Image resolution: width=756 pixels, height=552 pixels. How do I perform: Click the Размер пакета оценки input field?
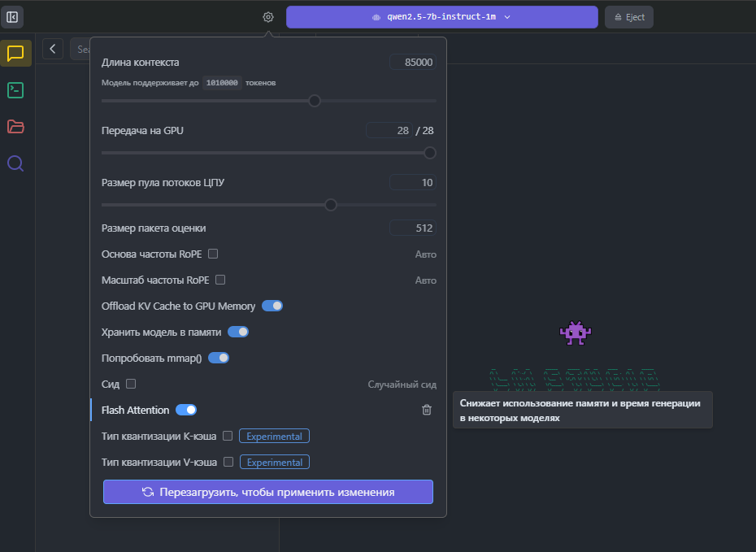(413, 228)
